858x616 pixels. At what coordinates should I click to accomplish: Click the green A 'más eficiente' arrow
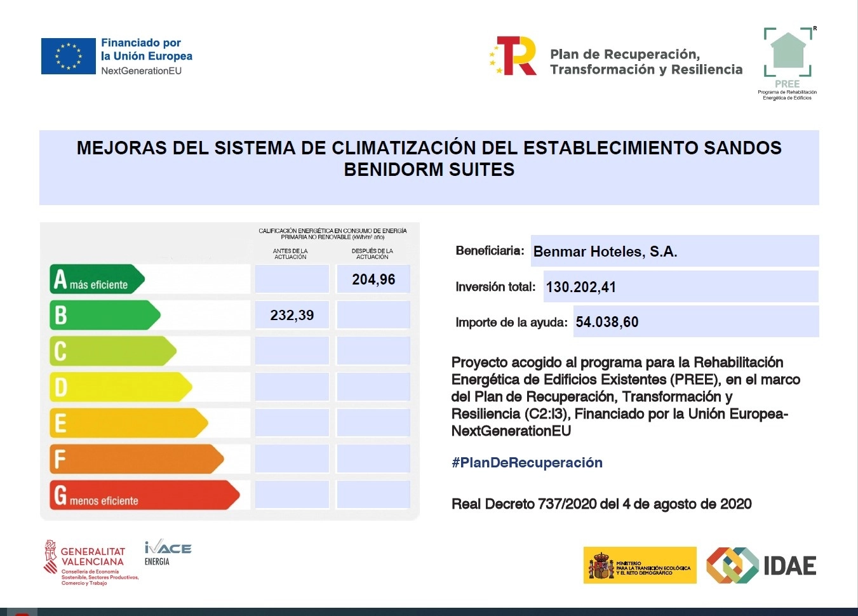pyautogui.click(x=97, y=279)
